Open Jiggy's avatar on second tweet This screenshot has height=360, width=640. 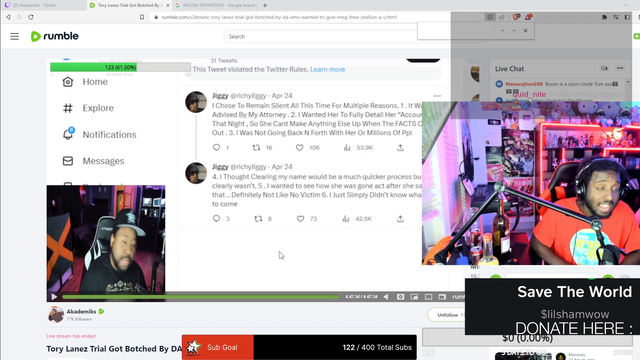pos(196,173)
